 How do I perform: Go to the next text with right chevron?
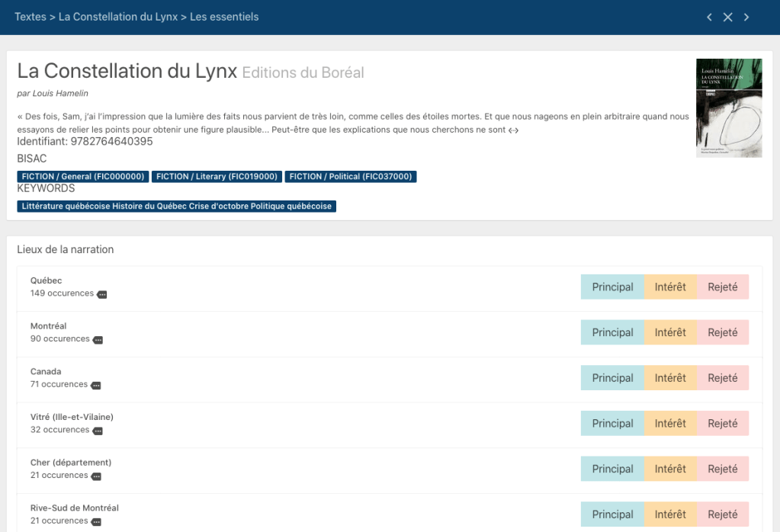pos(746,17)
